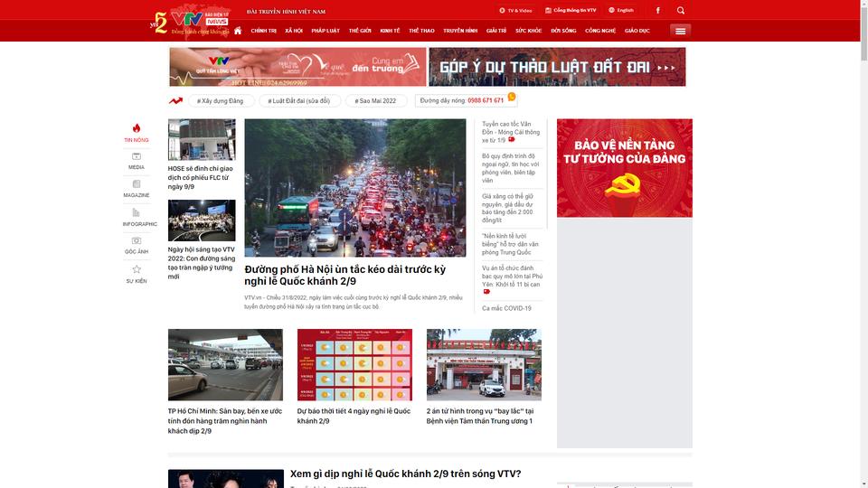Click the home icon in the navigation bar
This screenshot has height=488, width=868.
tap(238, 31)
